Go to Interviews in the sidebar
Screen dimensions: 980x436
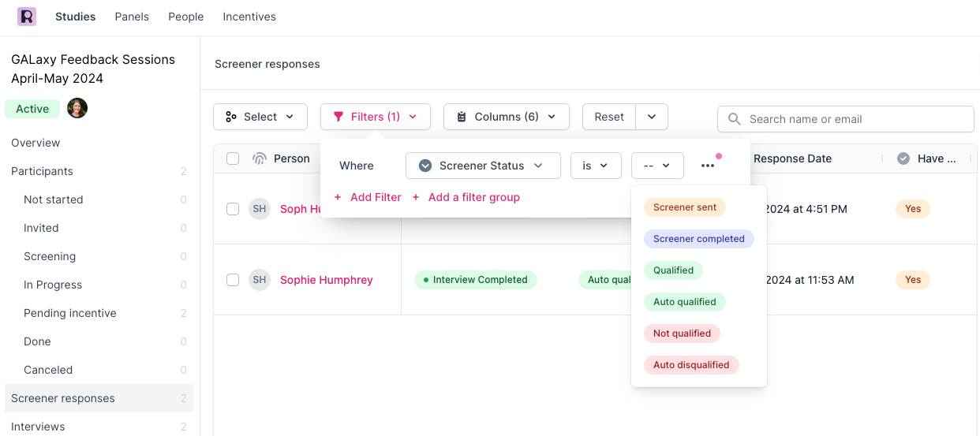[x=38, y=427]
